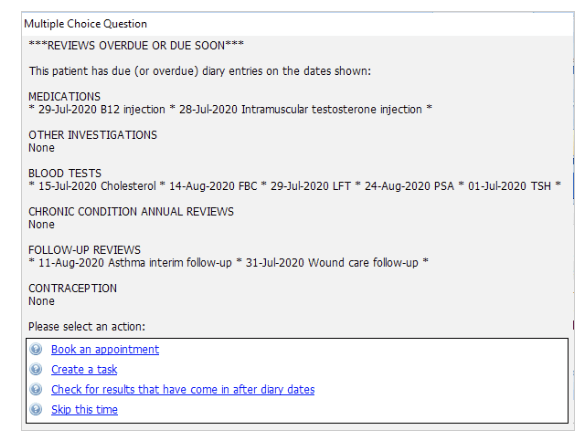Choose Check for results after diary dates link

pyautogui.click(x=183, y=389)
